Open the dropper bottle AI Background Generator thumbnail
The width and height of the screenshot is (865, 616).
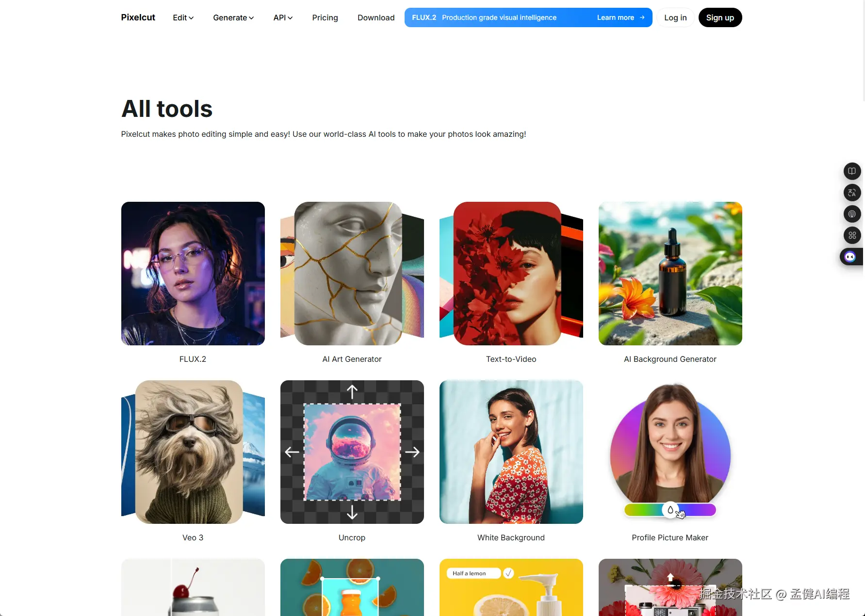coord(670,274)
